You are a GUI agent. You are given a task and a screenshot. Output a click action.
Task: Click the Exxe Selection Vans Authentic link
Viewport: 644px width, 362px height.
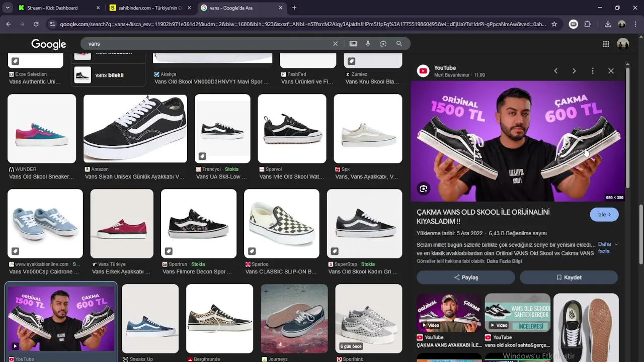pos(35,81)
